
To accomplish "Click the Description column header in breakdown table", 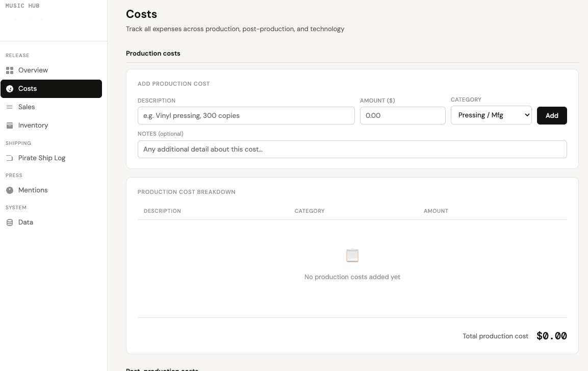I will click(162, 211).
